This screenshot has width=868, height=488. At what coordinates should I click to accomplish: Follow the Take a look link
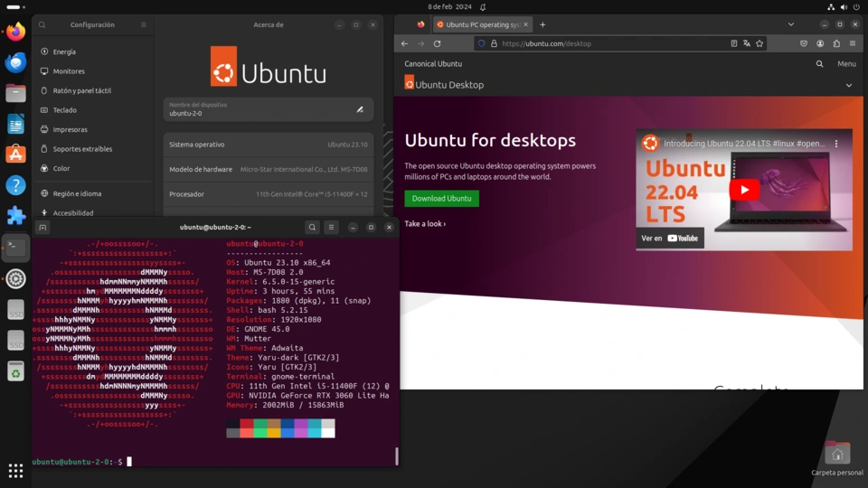pyautogui.click(x=425, y=224)
